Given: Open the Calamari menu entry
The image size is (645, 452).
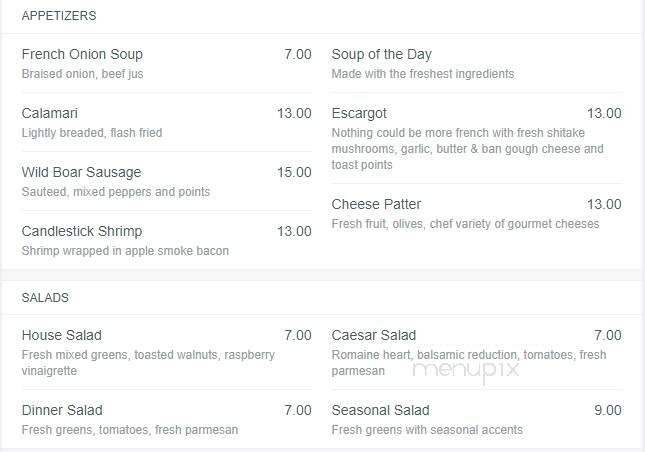Looking at the screenshot, I should pos(49,113).
